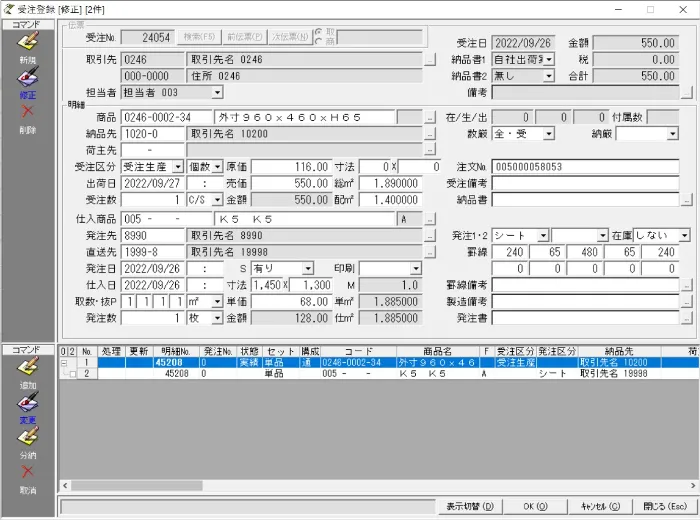Expand the 在庫 しない dropdown
The height and width of the screenshot is (520, 700).
click(683, 235)
